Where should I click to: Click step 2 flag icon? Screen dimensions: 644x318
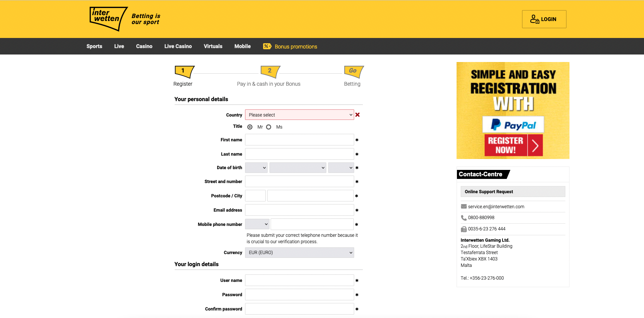tap(270, 71)
